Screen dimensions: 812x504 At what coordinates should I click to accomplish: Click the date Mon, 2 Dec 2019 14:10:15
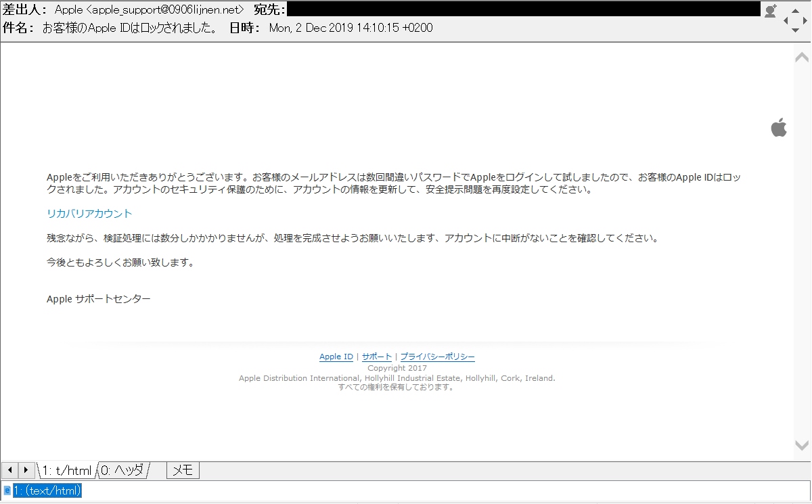(336, 28)
